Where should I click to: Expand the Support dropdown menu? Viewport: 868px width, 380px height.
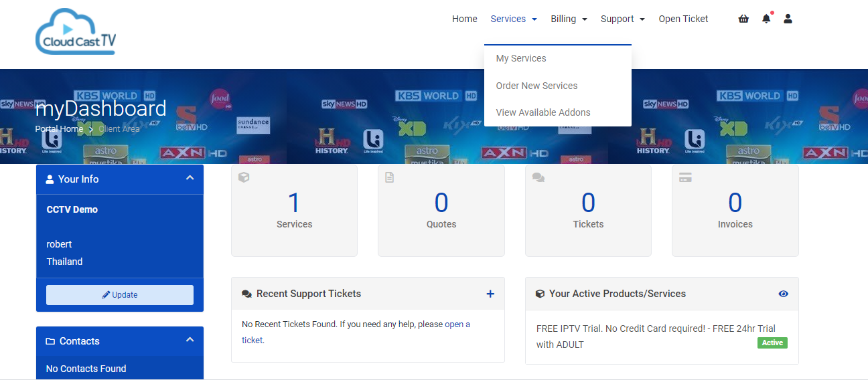(x=622, y=19)
